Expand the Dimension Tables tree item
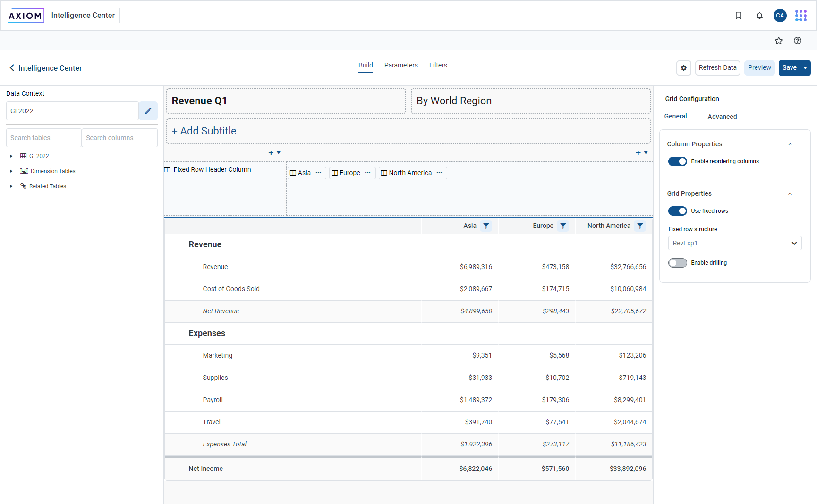The image size is (817, 504). click(x=11, y=171)
